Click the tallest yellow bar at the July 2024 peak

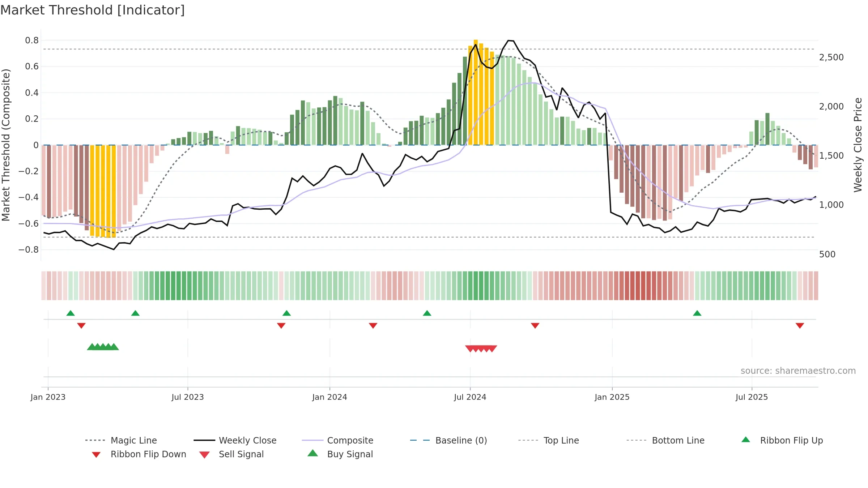pos(476,92)
